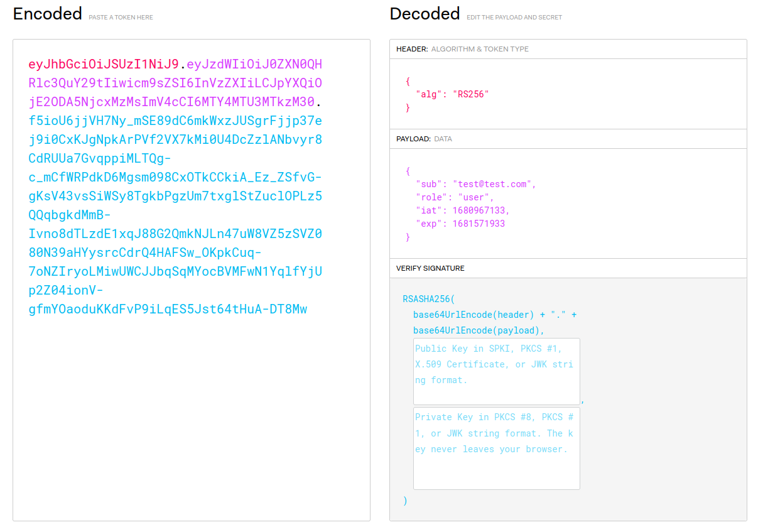Screen dimensions: 763x532
Task: Click the base64UrlEncode(payload) line
Action: coord(479,330)
